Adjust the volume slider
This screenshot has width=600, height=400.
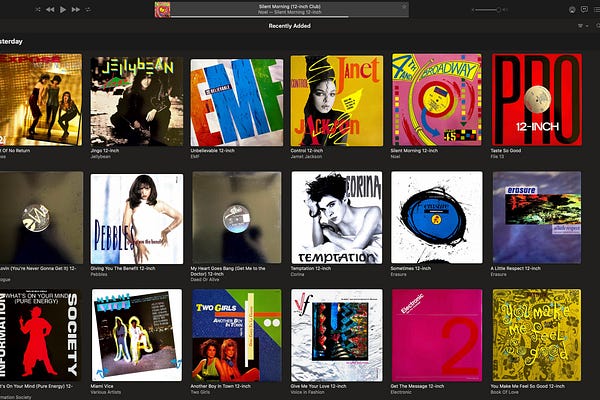tap(488, 10)
